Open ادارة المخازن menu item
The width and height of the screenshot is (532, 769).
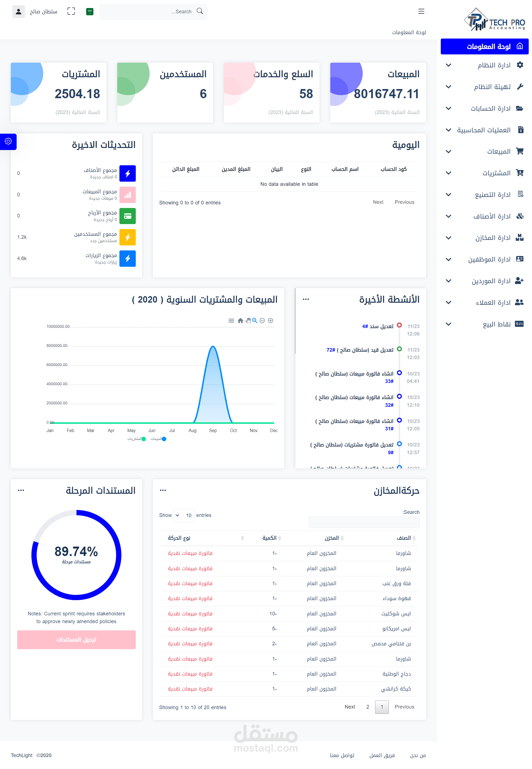tap(485, 238)
